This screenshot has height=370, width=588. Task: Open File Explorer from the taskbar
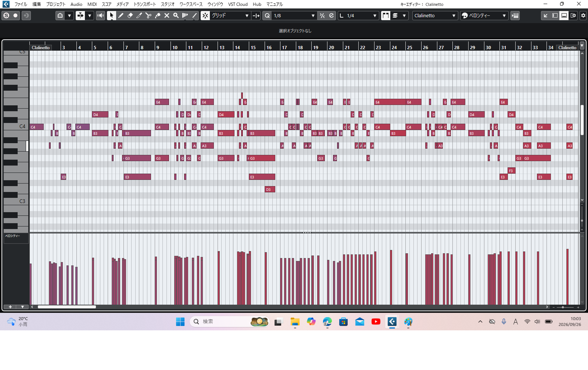pyautogui.click(x=295, y=322)
